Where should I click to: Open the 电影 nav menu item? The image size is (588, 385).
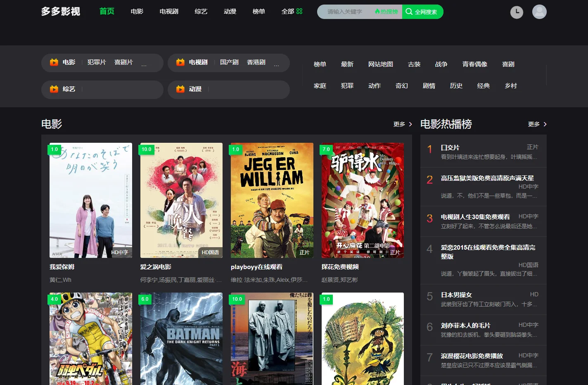(x=137, y=12)
